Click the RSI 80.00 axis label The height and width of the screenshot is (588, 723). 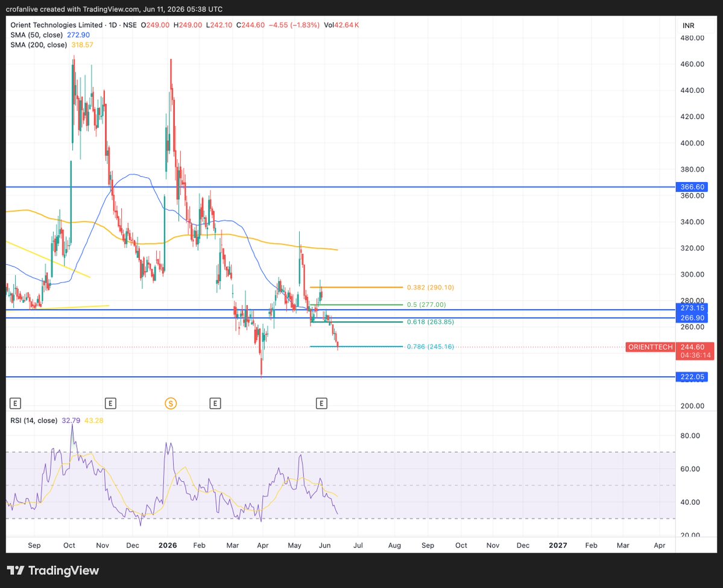pos(690,435)
